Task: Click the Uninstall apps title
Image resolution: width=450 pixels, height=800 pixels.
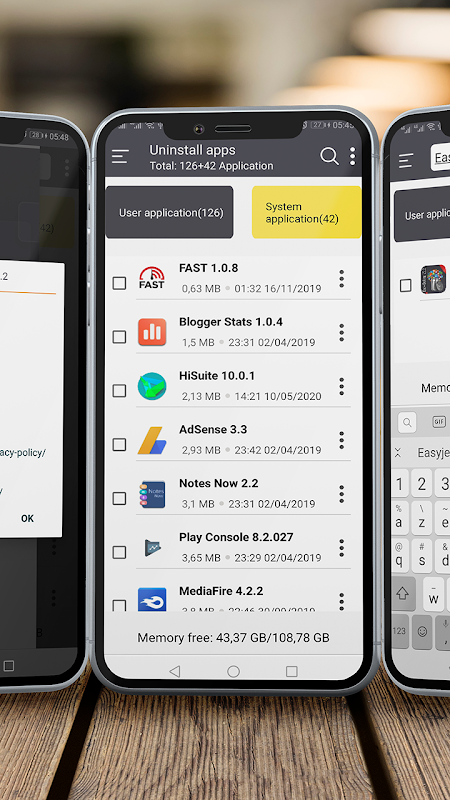Action: (x=192, y=150)
